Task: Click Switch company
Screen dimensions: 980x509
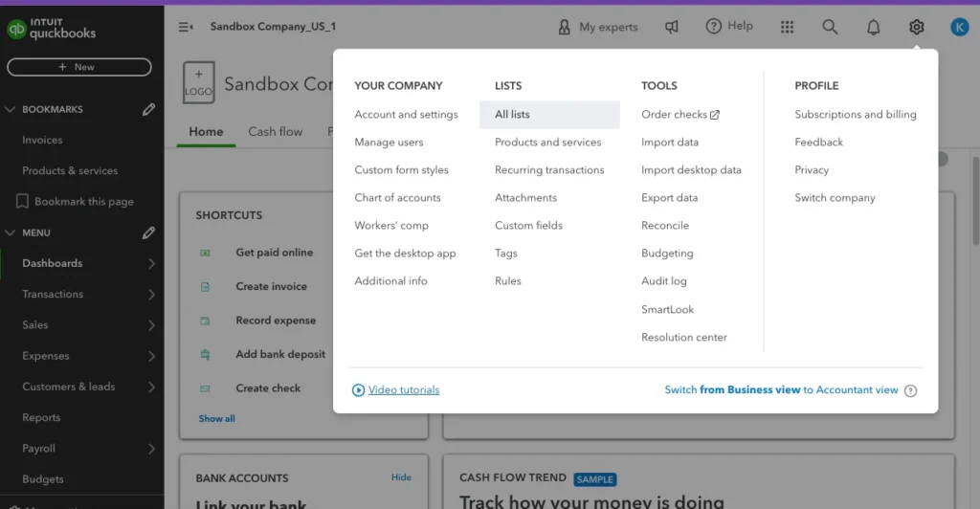Action: [x=835, y=197]
